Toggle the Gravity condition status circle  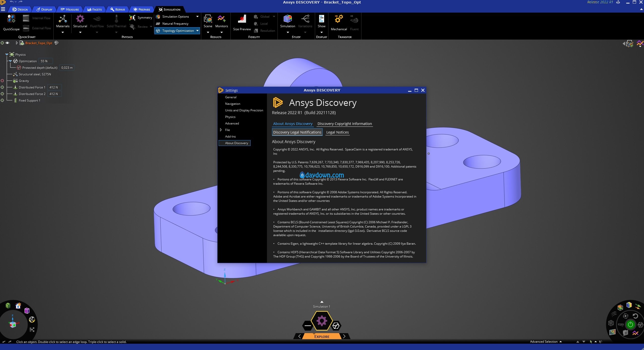pos(2,81)
